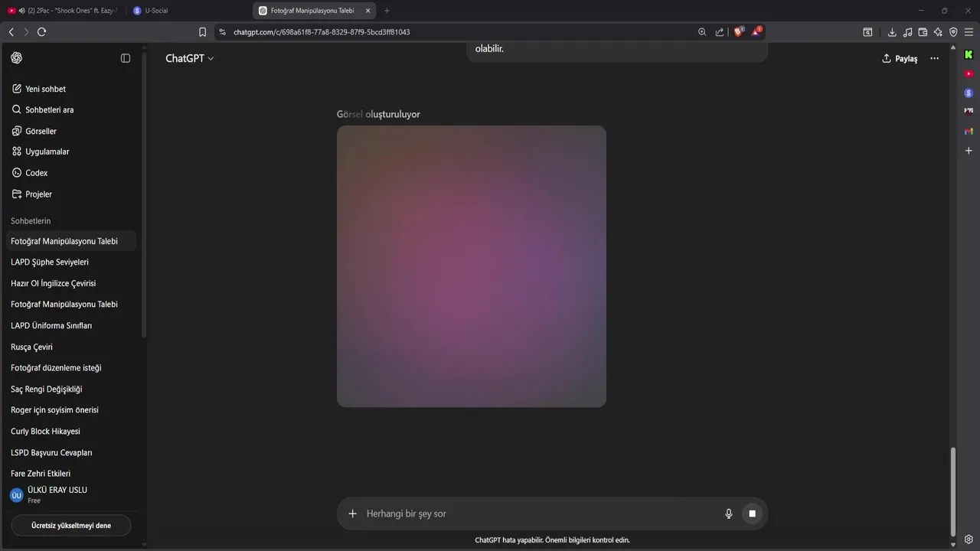The height and width of the screenshot is (551, 980).
Task: Click the bookmark icon beside the address bar
Action: point(202,32)
